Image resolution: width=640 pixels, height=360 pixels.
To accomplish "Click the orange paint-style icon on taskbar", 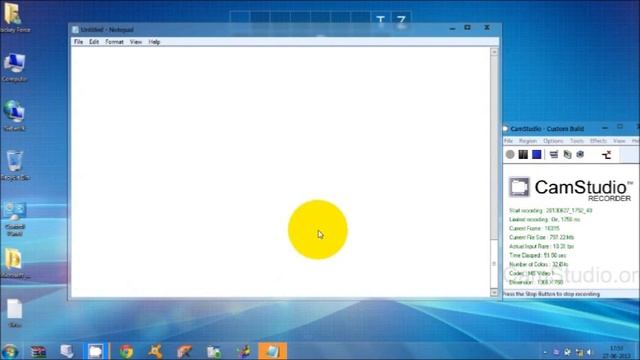I will click(x=184, y=351).
